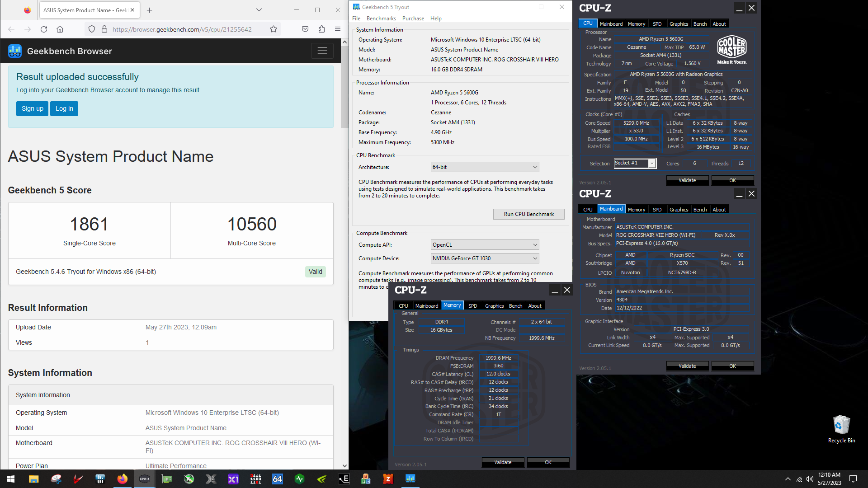The height and width of the screenshot is (488, 868).
Task: Open Graphics tab in Mainboard CPU-Z window
Action: click(679, 210)
